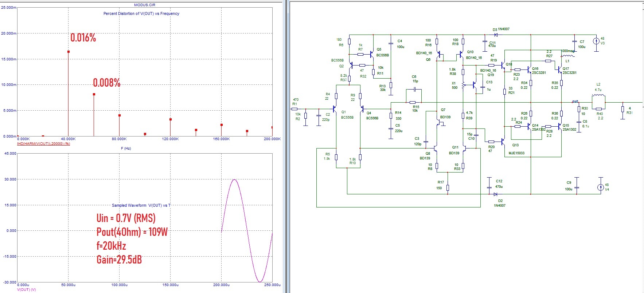Select capacitor C3 120p
This screenshot has height=293, width=644.
tap(426, 142)
